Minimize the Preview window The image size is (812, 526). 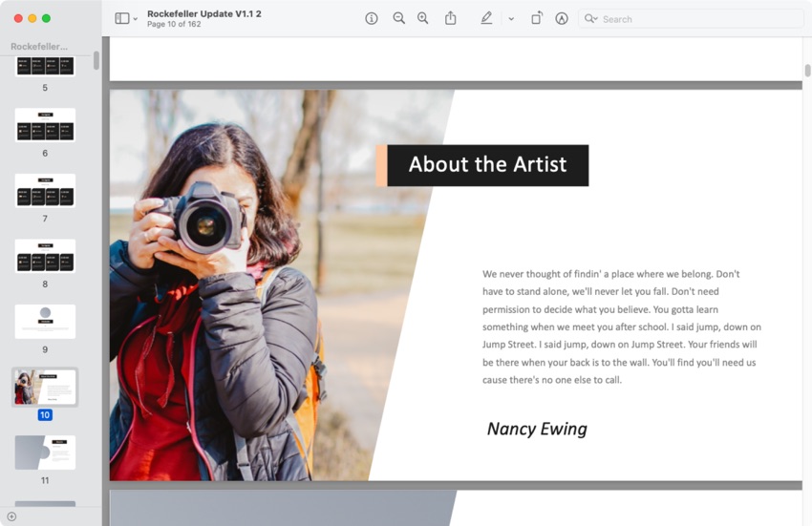pos(32,19)
